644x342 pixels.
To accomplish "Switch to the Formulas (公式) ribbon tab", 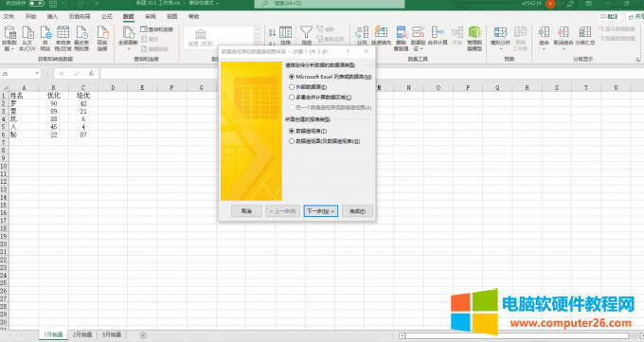I will click(x=107, y=16).
